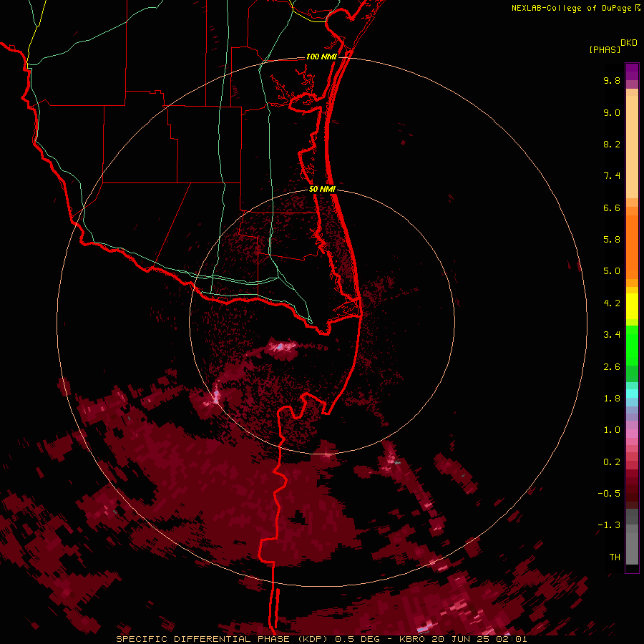Screen dimensions: 644x644
Task: Click the 50 NMI range ring label
Action: (322, 189)
